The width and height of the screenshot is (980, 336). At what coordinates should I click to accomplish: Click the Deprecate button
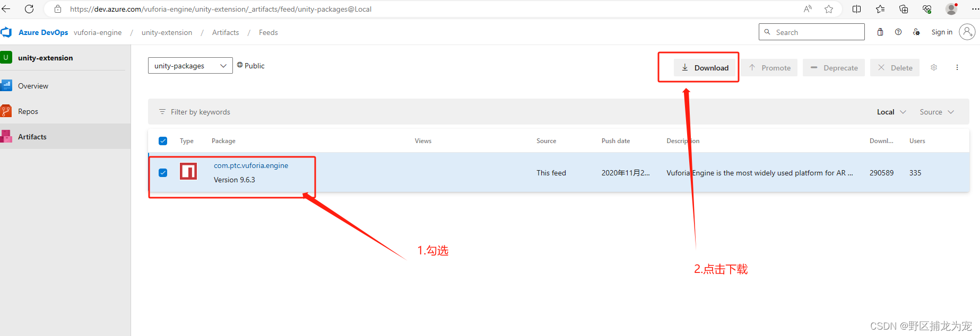pyautogui.click(x=834, y=67)
